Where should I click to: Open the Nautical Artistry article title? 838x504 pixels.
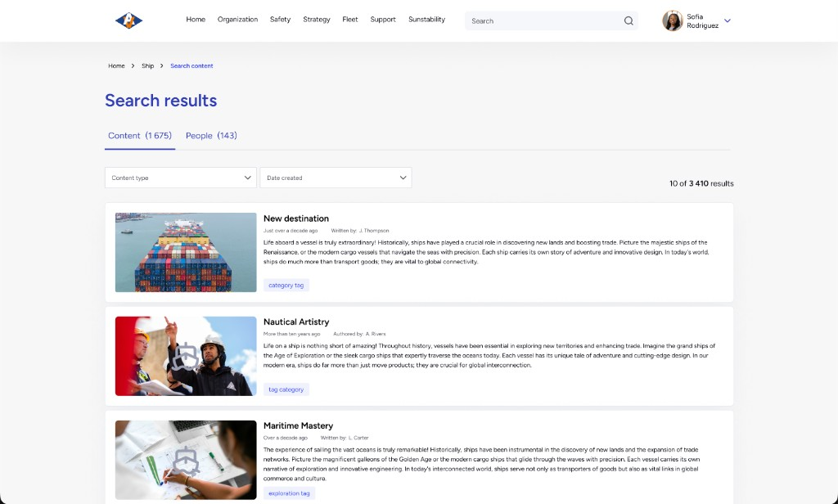pos(296,322)
